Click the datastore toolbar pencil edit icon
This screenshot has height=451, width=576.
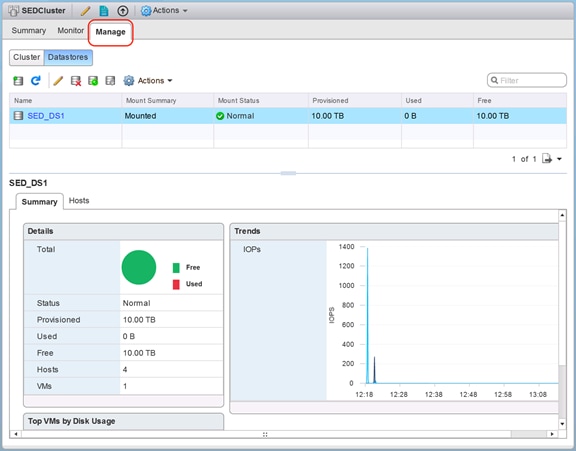pos(58,80)
